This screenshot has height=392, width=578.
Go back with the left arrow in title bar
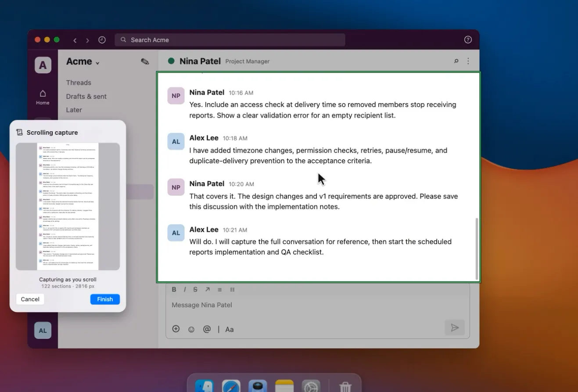tap(75, 40)
